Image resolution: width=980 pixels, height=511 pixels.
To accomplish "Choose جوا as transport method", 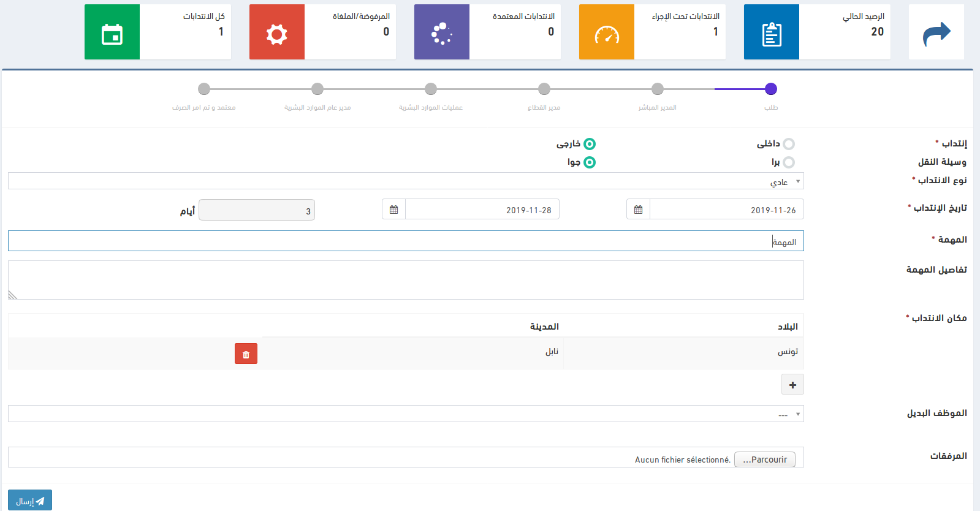I will 589,162.
